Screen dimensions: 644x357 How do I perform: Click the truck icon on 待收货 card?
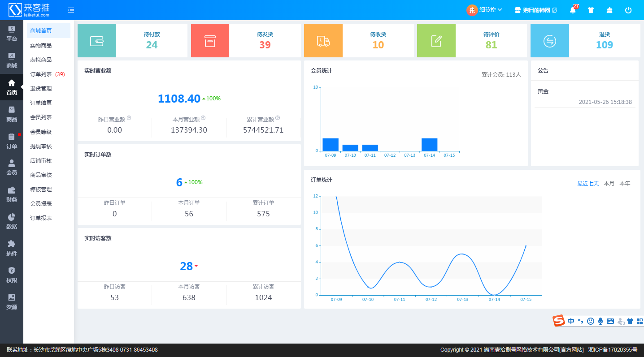[323, 41]
